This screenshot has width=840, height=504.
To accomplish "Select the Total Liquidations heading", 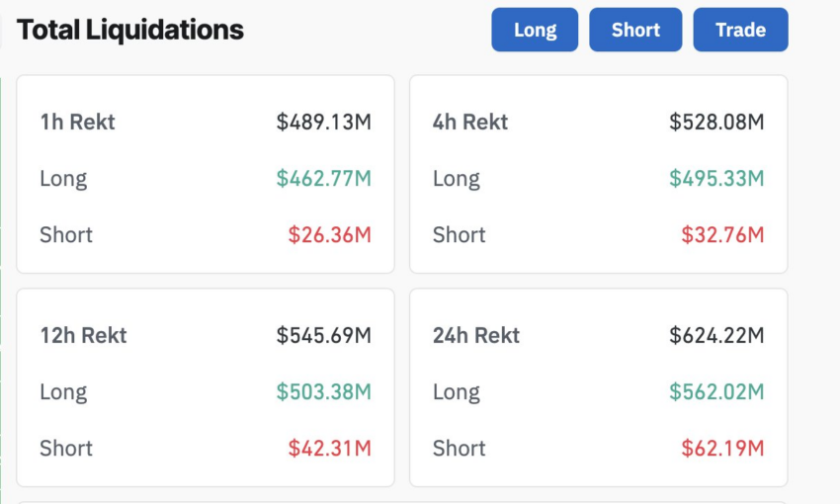I will coord(129,30).
